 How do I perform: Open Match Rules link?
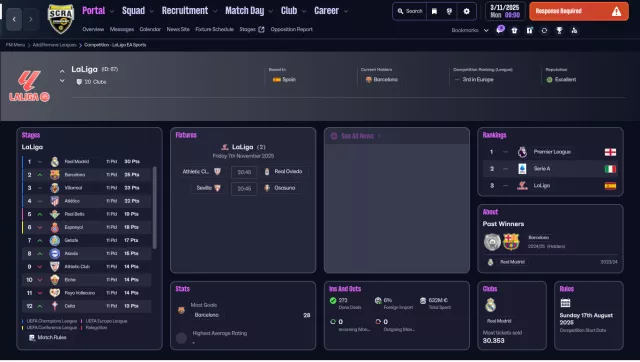(52, 338)
